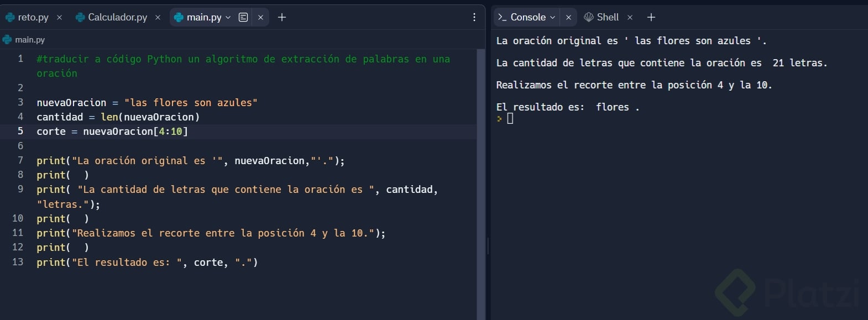Click the print 'El resultado es:' code line
The image size is (868, 320).
147,263
